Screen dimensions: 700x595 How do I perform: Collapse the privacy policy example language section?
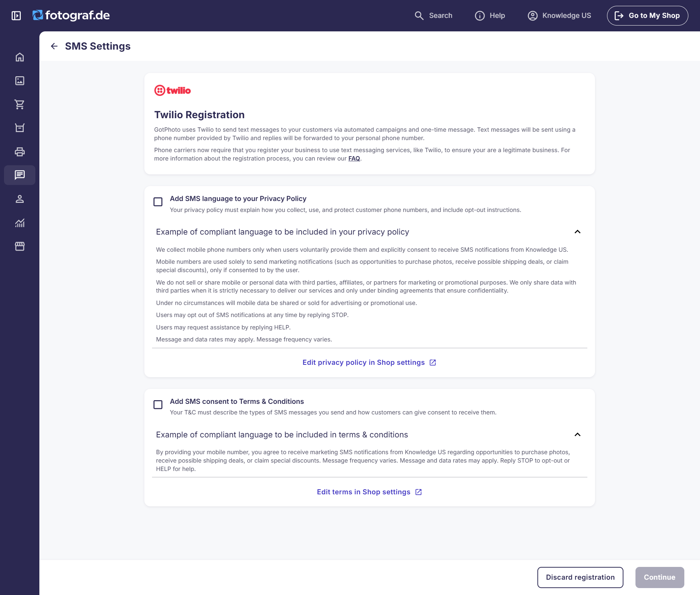point(577,232)
